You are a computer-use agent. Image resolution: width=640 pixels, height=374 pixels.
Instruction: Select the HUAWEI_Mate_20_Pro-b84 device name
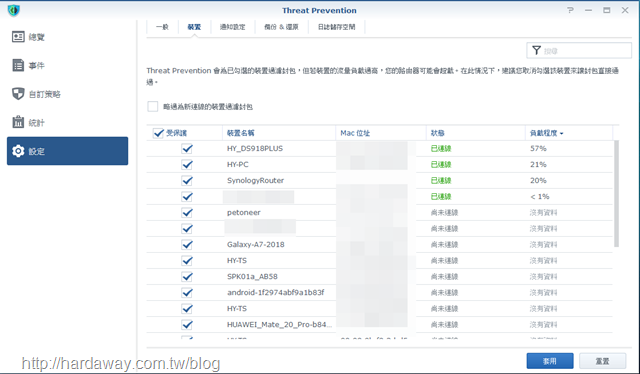click(279, 325)
